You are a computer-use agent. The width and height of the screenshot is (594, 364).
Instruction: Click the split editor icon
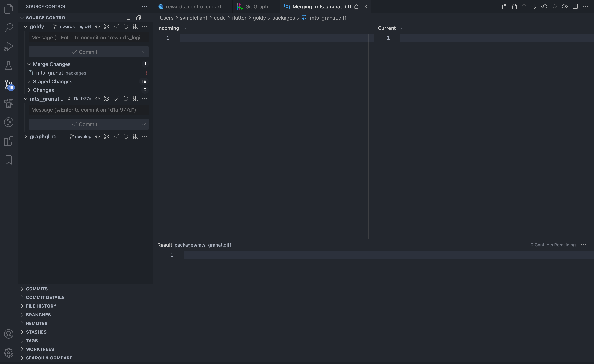[x=575, y=6]
